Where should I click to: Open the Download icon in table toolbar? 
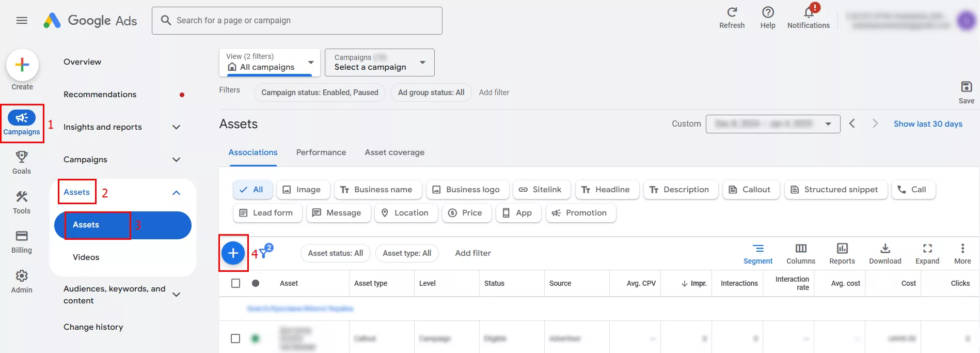pos(884,249)
